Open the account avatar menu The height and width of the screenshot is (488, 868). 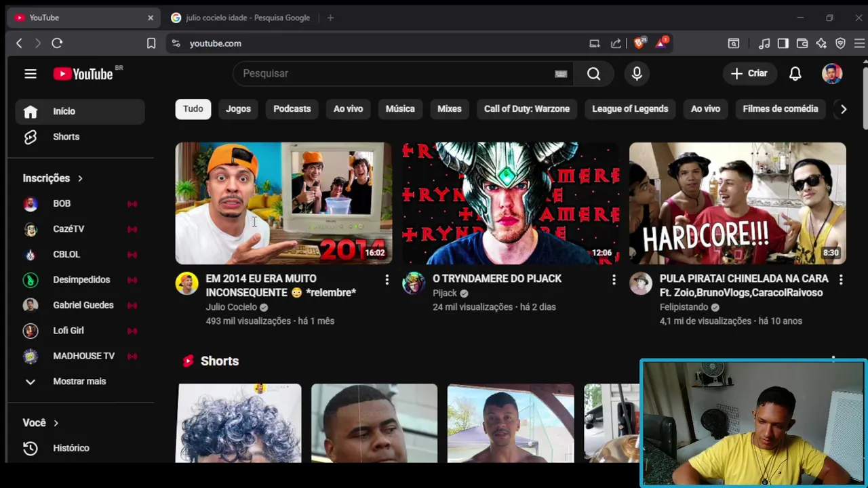pos(832,73)
